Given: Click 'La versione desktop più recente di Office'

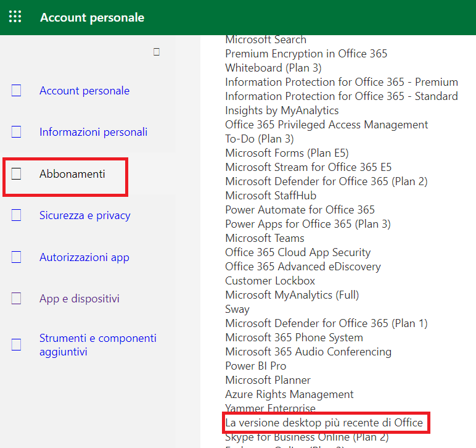Looking at the screenshot, I should [x=324, y=423].
